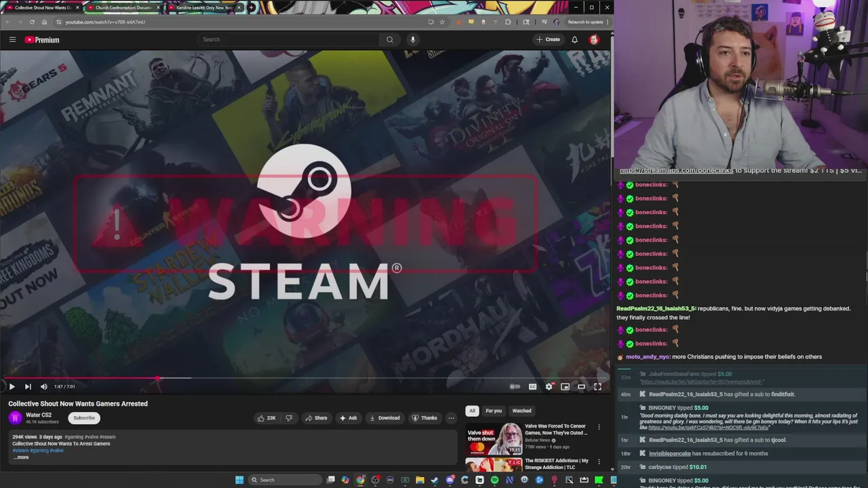Subscribe to Water CS2
The width and height of the screenshot is (868, 488).
coord(84,418)
